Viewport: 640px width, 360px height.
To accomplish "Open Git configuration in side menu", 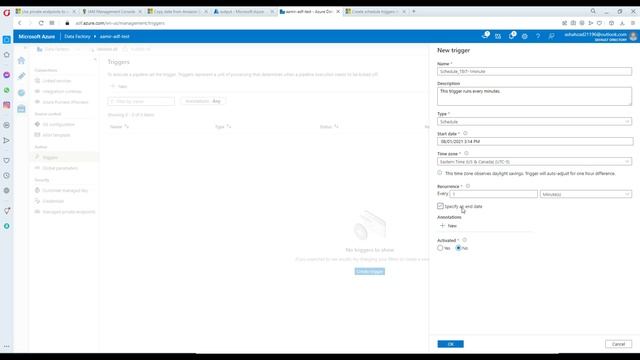I will [x=58, y=124].
